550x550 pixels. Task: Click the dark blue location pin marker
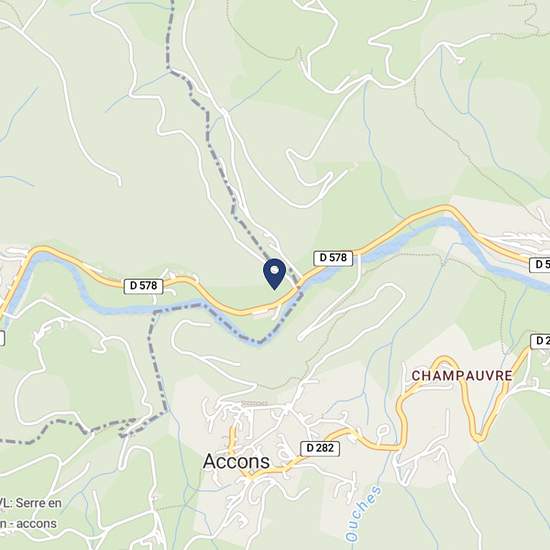tap(275, 274)
